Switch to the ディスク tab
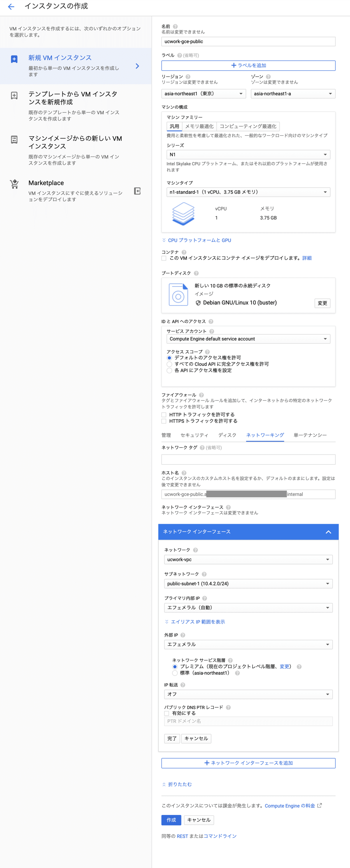Image resolution: width=350 pixels, height=868 pixels. click(227, 435)
